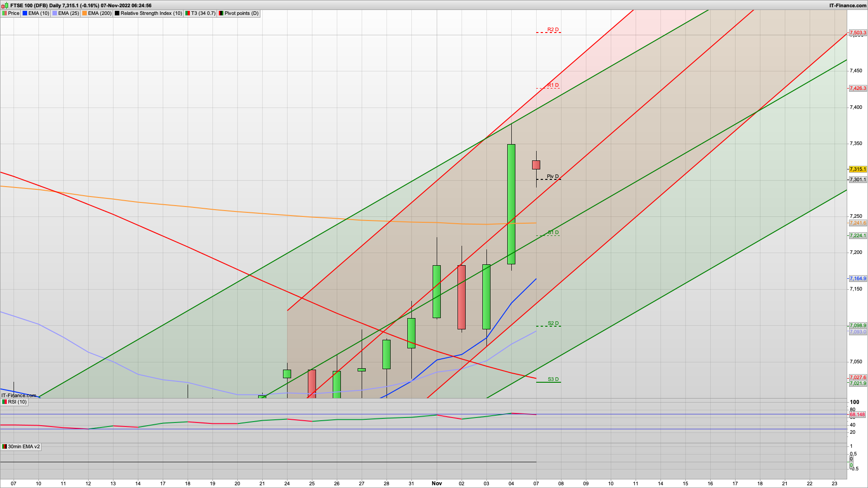Click the RSI (10) panel label
The height and width of the screenshot is (488, 868).
[x=14, y=402]
